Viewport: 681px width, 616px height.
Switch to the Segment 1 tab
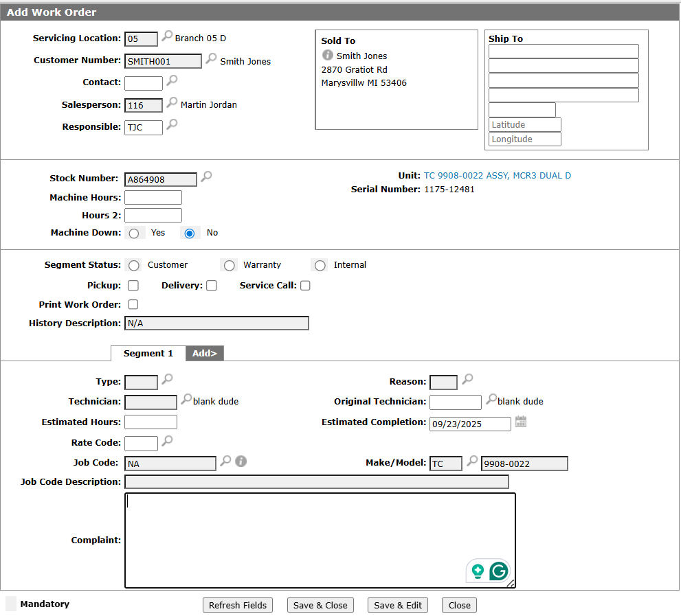[148, 353]
